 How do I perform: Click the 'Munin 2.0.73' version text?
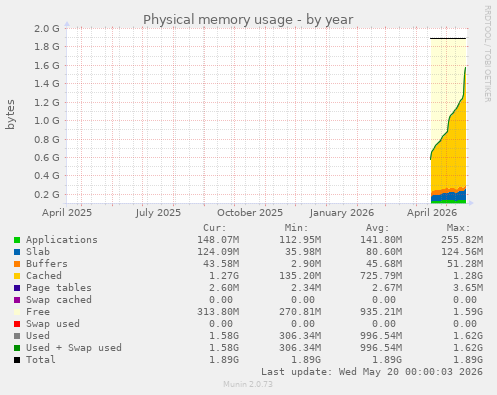[248, 384]
